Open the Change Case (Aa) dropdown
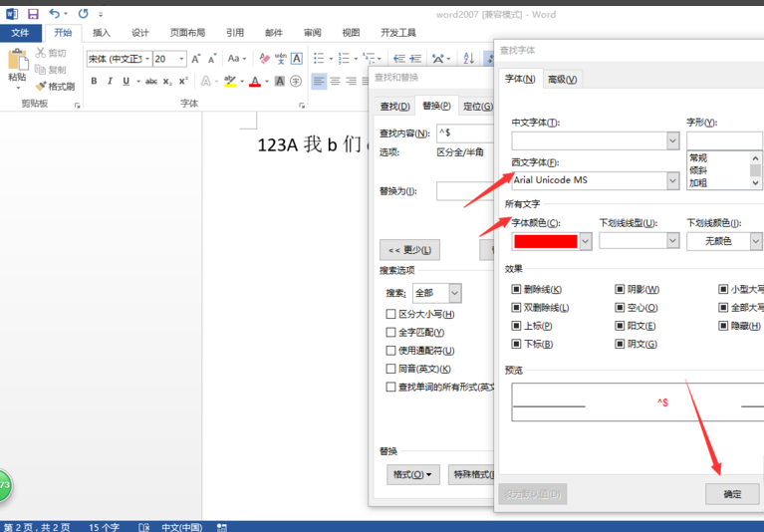764x532 pixels. (237, 59)
